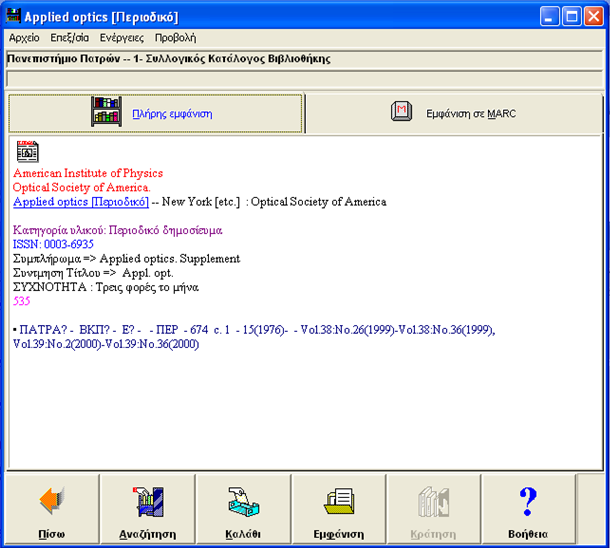The width and height of the screenshot is (610, 548).
Task: Minimize the Applied optics window
Action: (549, 17)
